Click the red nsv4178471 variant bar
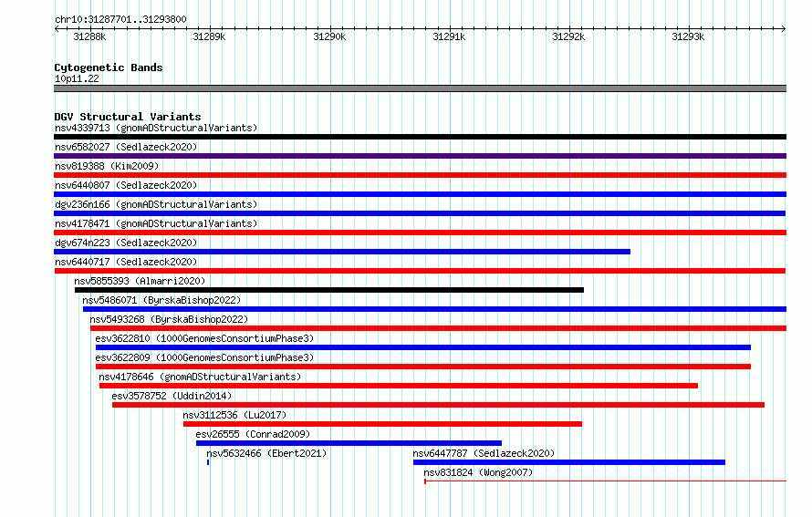This screenshot has height=517, width=812. 420,233
